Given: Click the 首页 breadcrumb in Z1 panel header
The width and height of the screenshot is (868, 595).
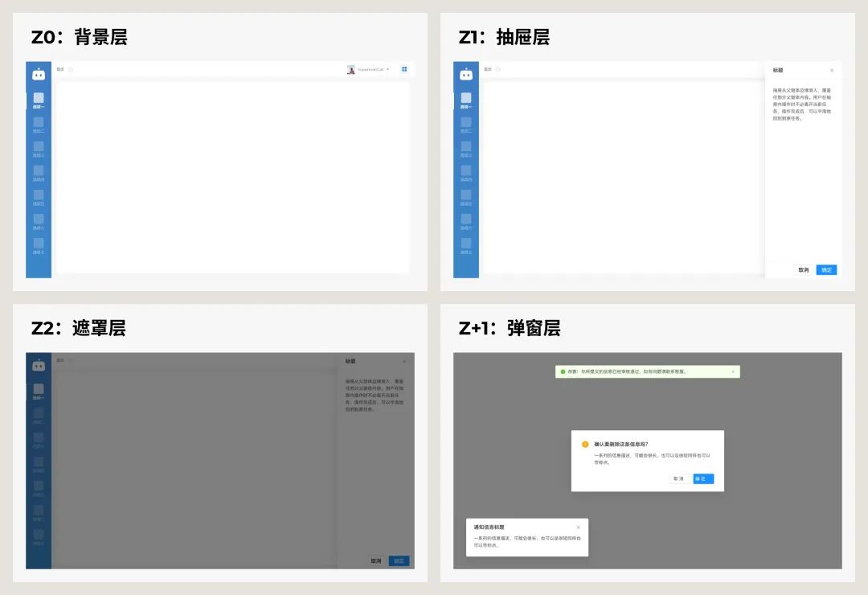Looking at the screenshot, I should (488, 69).
